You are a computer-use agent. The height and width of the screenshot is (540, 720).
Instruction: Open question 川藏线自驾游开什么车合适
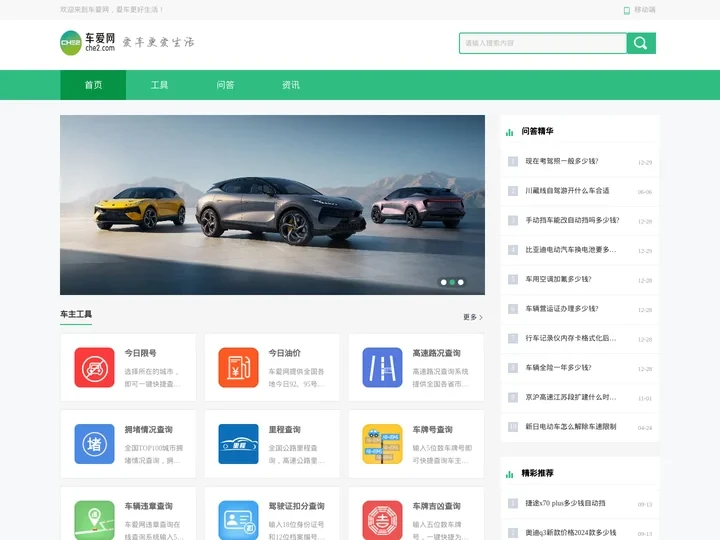pos(567,191)
